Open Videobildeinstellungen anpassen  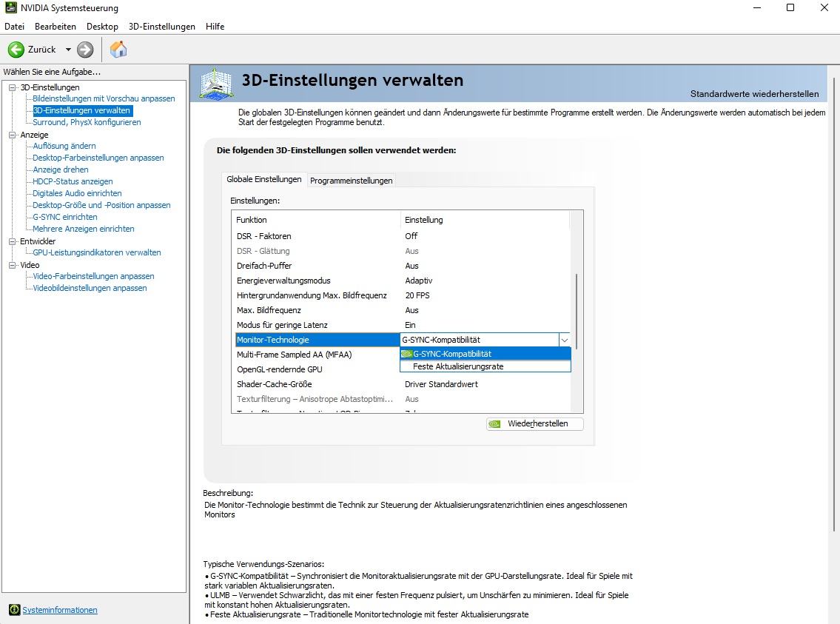pos(90,288)
